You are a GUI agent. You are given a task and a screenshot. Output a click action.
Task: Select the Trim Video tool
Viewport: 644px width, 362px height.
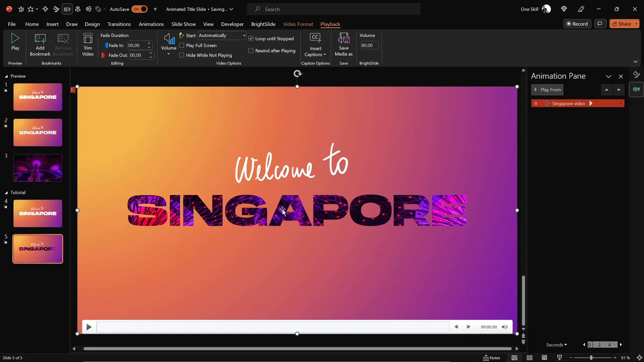[88, 45]
